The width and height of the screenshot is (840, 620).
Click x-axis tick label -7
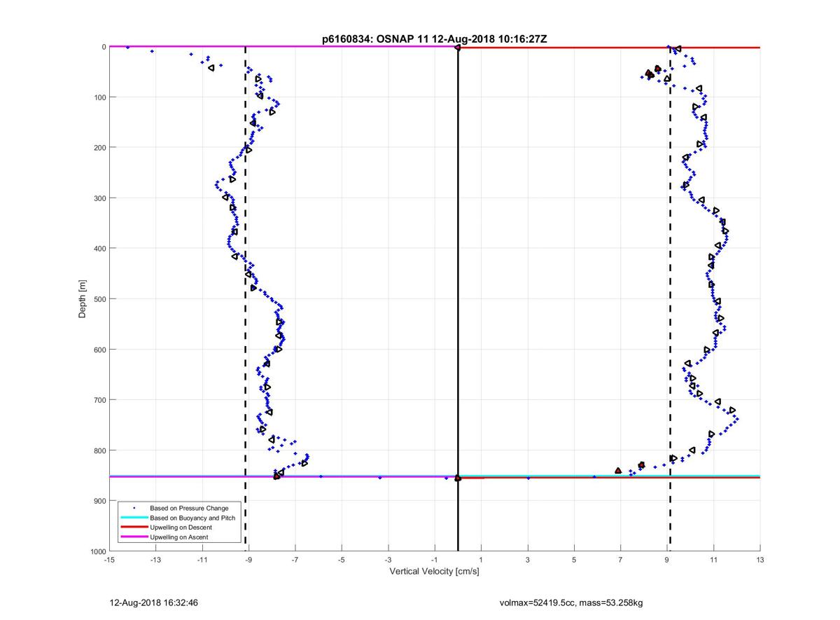[295, 560]
